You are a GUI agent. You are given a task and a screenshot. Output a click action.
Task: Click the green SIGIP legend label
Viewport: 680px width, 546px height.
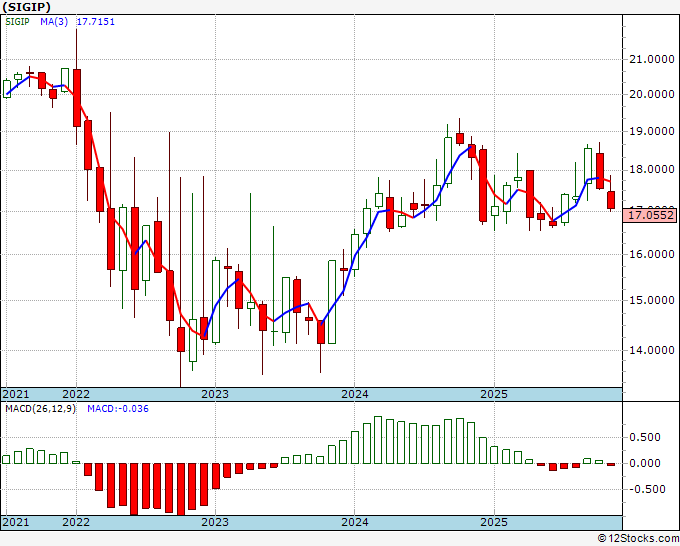click(x=17, y=21)
